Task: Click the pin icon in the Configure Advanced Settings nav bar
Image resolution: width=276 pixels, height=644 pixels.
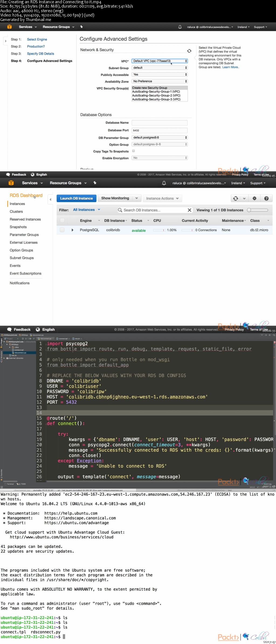Action: pyautogui.click(x=81, y=27)
